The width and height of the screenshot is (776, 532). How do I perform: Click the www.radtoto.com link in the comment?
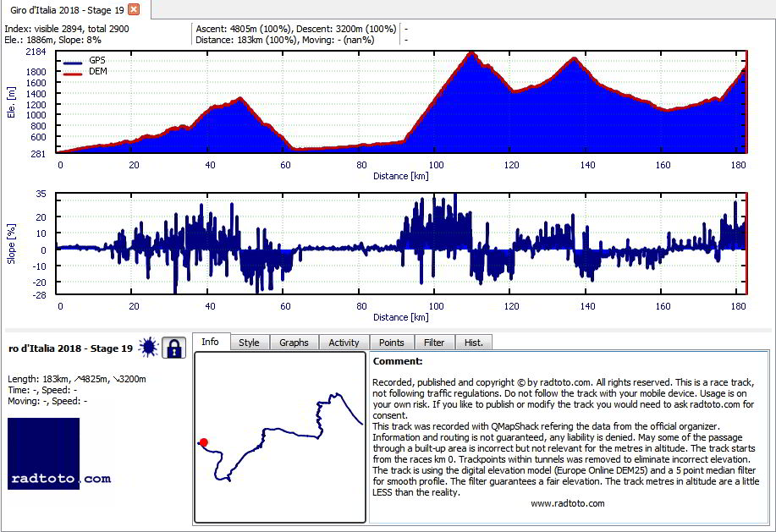click(x=568, y=503)
